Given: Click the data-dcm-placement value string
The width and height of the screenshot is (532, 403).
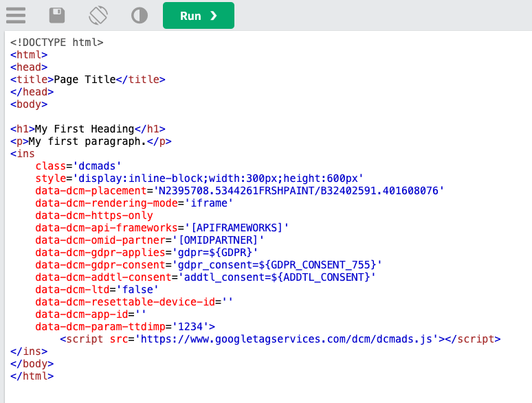Looking at the screenshot, I should tap(298, 191).
